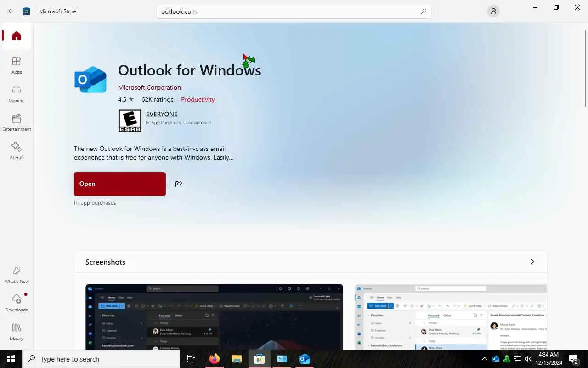This screenshot has width=588, height=368.
Task: Click the EVERYONE rating link
Action: pyautogui.click(x=162, y=114)
